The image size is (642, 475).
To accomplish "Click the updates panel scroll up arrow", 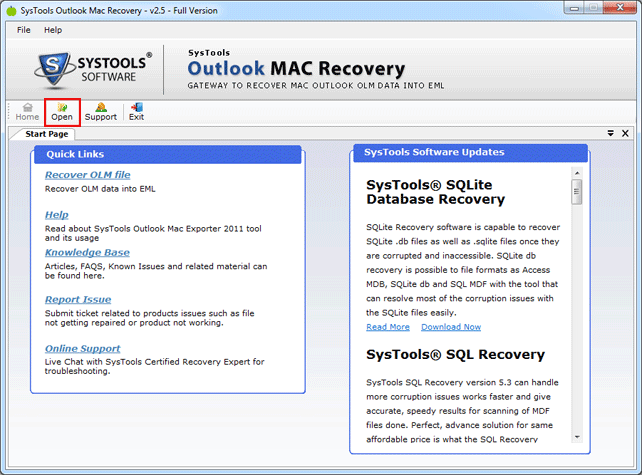I will tap(577, 173).
